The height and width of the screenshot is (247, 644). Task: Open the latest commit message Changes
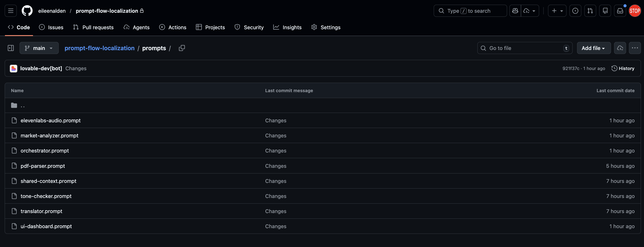tap(76, 68)
